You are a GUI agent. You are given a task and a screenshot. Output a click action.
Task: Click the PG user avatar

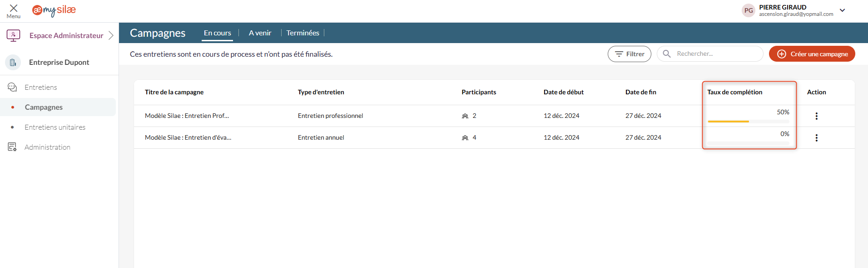click(x=749, y=10)
